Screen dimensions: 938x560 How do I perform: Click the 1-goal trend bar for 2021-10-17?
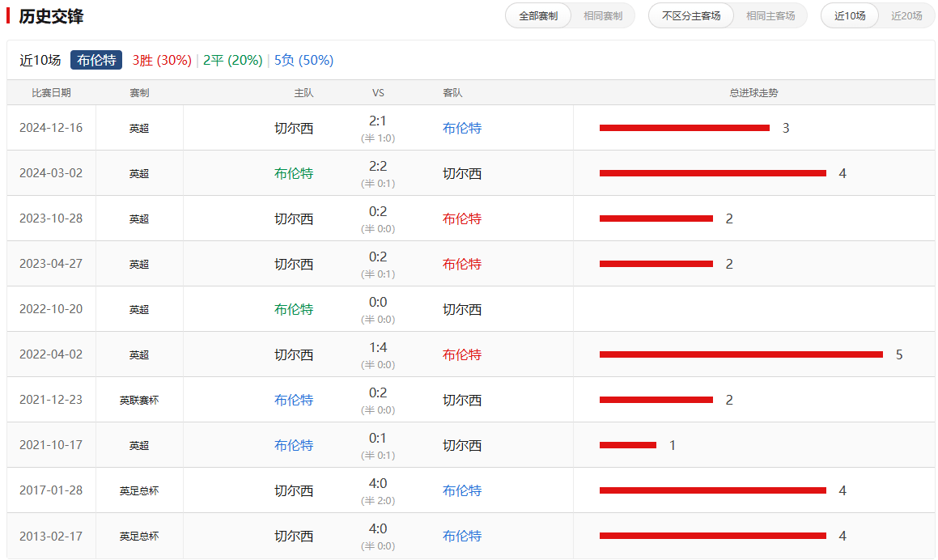pyautogui.click(x=627, y=445)
